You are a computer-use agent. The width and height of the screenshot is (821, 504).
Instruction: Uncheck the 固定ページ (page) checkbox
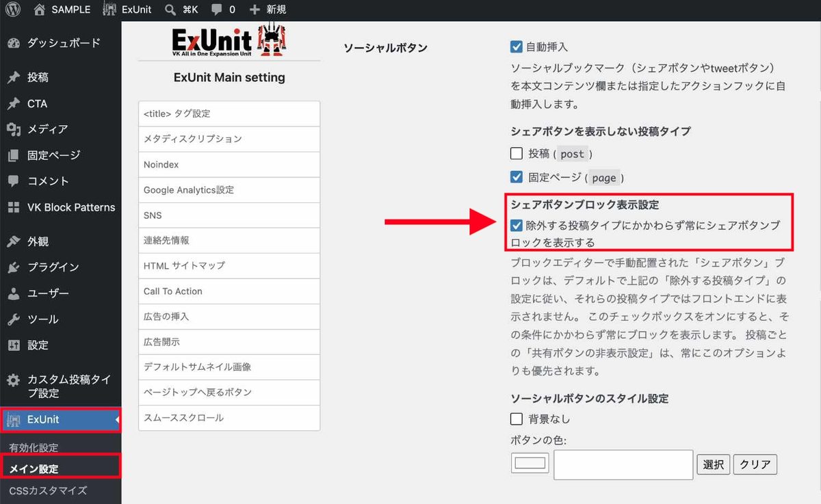(x=517, y=177)
